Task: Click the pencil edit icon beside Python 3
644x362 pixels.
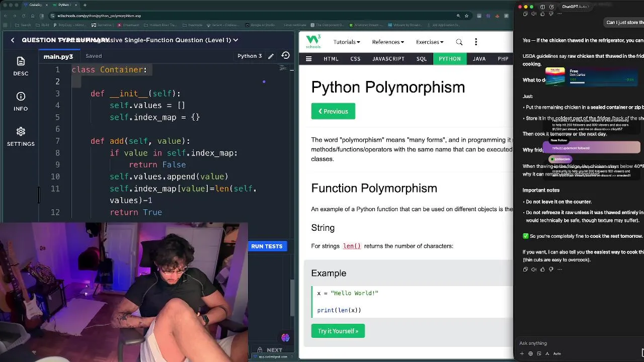Action: tap(271, 56)
